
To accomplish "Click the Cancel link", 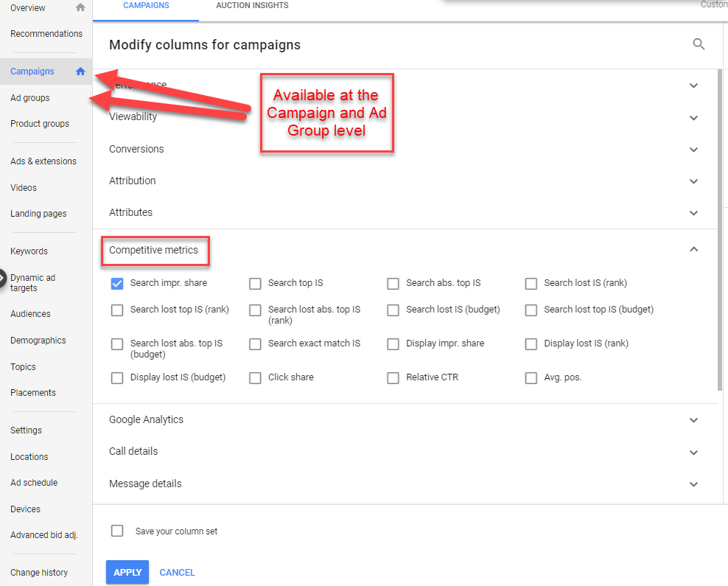I will (177, 573).
